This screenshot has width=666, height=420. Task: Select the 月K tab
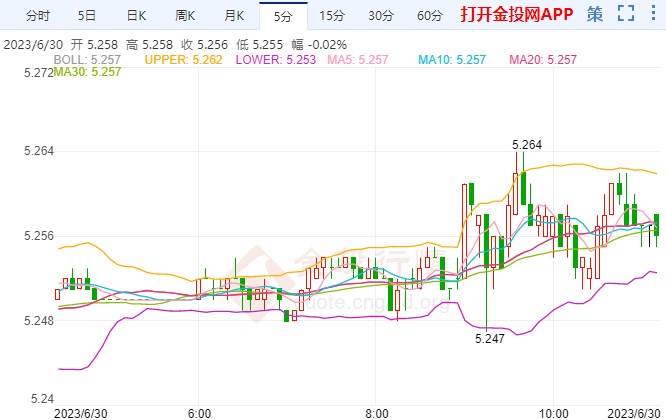coord(234,16)
